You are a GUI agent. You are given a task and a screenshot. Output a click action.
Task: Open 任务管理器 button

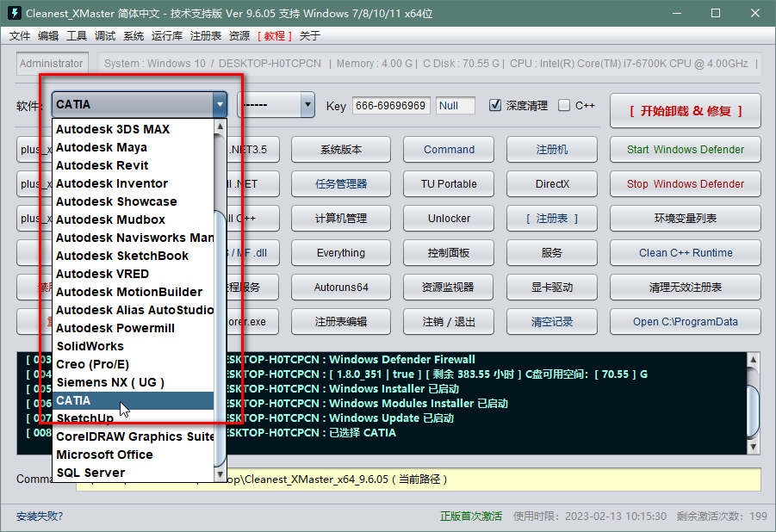(341, 183)
